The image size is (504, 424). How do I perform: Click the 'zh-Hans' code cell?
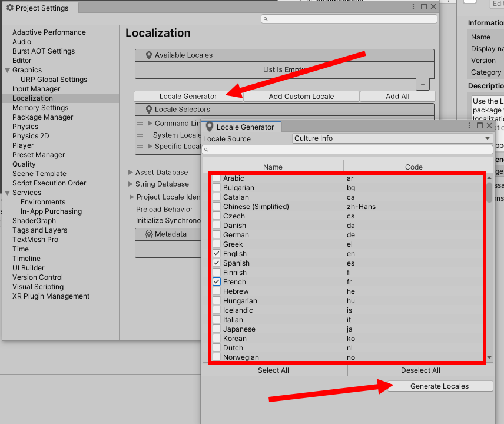point(361,207)
